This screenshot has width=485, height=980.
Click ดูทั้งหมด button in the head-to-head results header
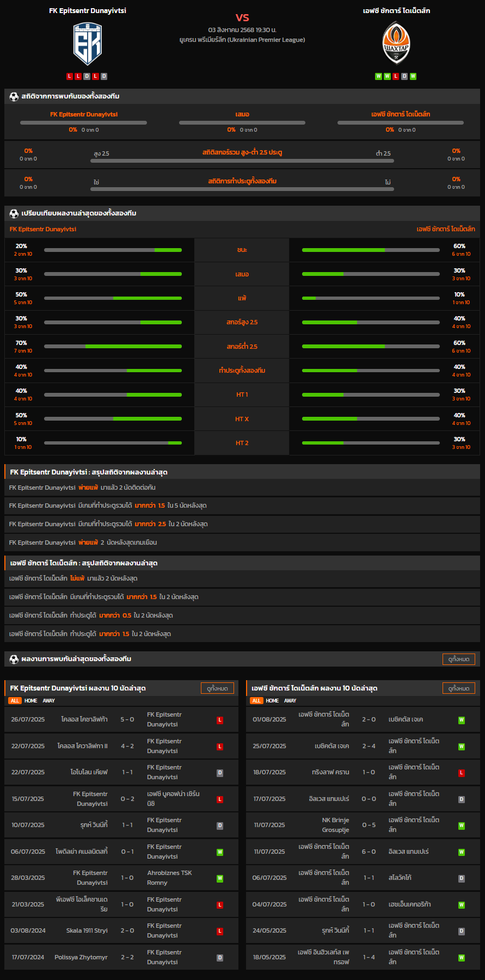coord(459,659)
